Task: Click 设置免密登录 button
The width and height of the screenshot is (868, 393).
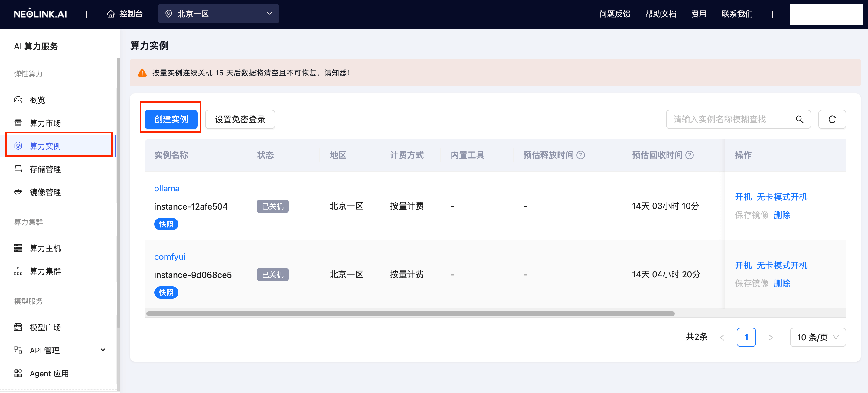Action: tap(240, 119)
